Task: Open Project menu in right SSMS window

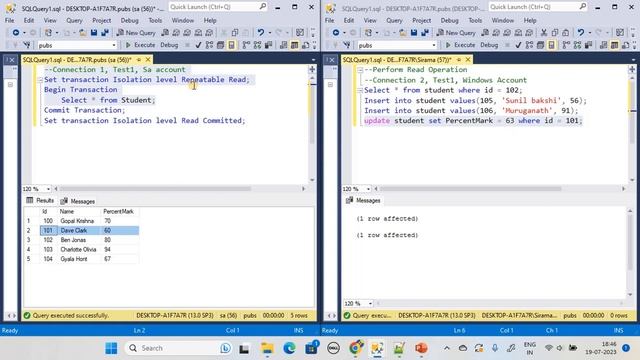Action: (x=422, y=20)
